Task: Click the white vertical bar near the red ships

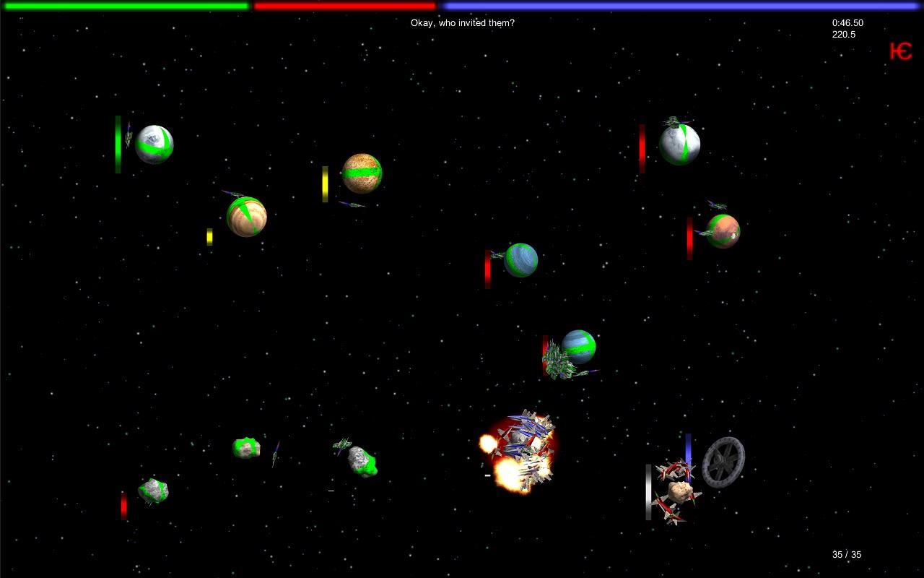Action: [x=648, y=491]
